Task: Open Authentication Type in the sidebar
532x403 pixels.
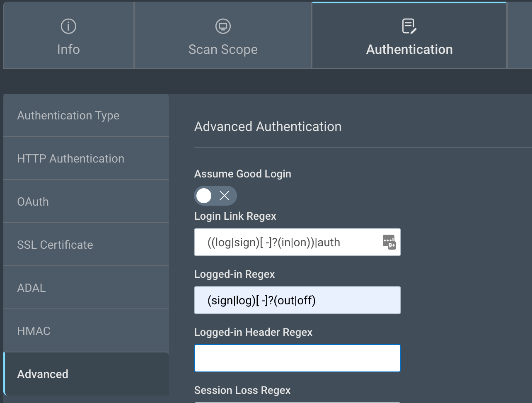Action: point(68,115)
